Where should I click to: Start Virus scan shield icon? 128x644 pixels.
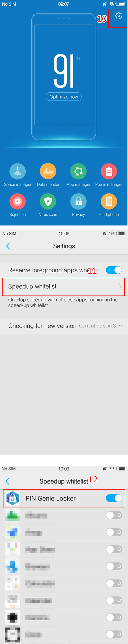click(x=48, y=201)
